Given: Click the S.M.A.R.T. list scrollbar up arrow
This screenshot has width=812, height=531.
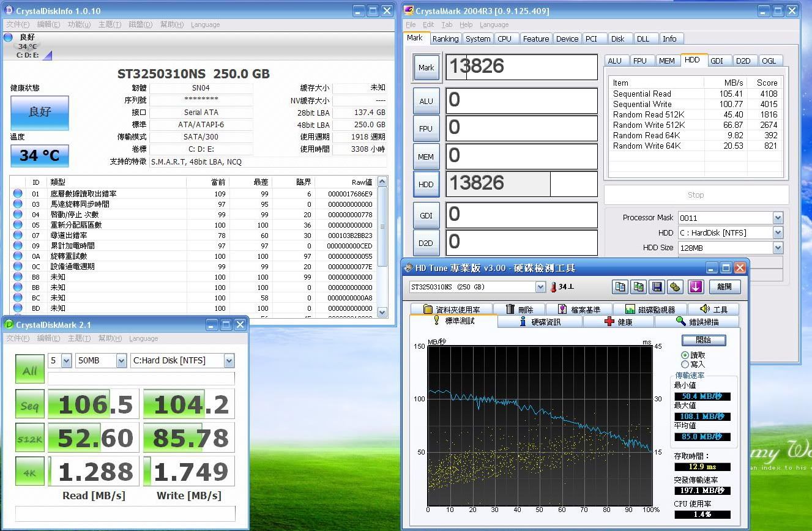Looking at the screenshot, I should [382, 182].
